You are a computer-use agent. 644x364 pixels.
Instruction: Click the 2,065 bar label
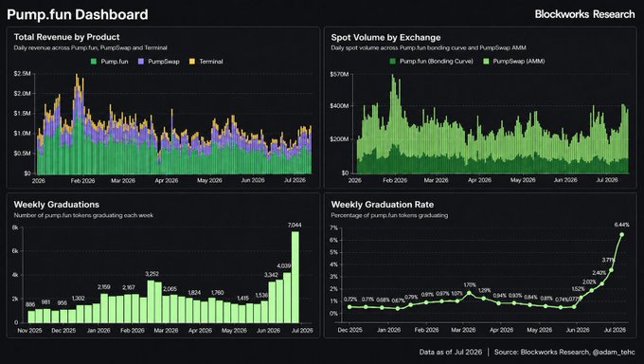170,289
